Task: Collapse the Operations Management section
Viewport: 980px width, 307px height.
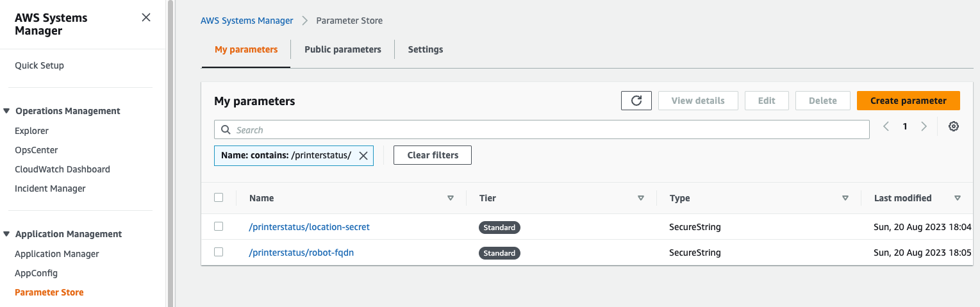Action: coord(6,111)
